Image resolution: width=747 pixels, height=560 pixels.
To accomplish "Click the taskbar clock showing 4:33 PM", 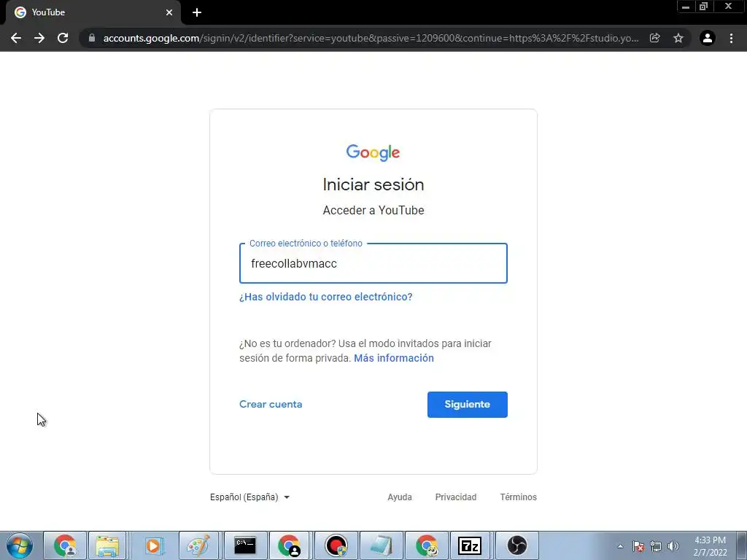I will coord(711,546).
